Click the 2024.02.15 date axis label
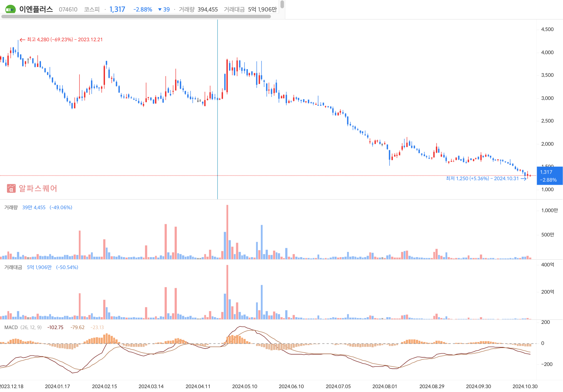 point(104,386)
